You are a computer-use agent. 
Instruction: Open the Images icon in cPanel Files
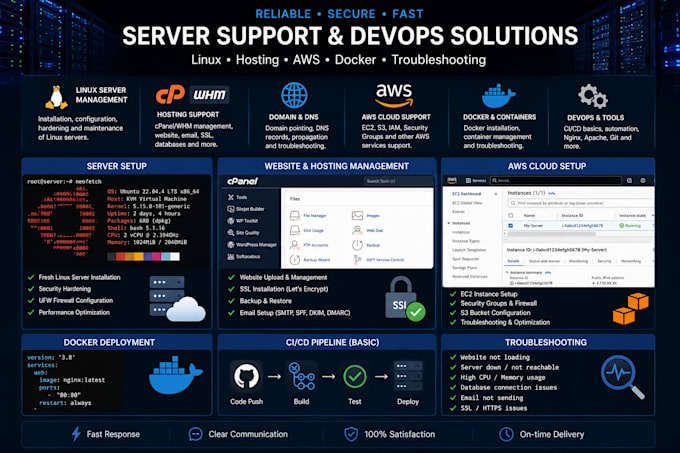(357, 215)
